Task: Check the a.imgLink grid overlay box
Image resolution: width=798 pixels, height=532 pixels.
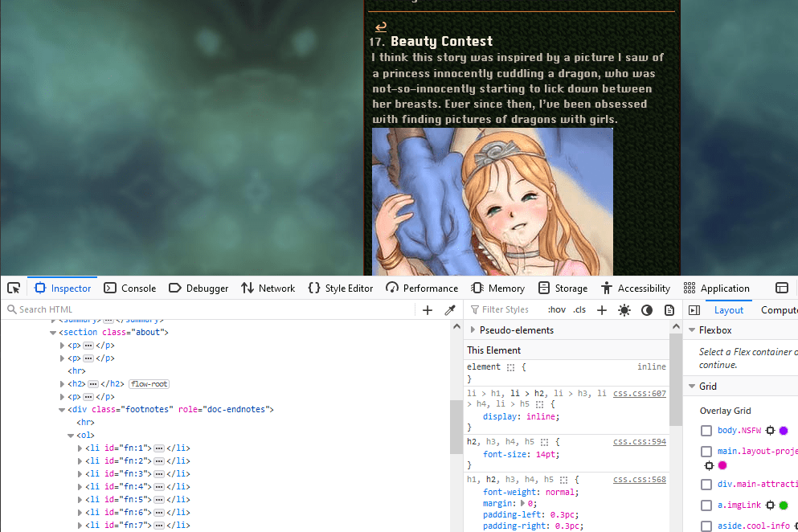Action: tap(706, 505)
